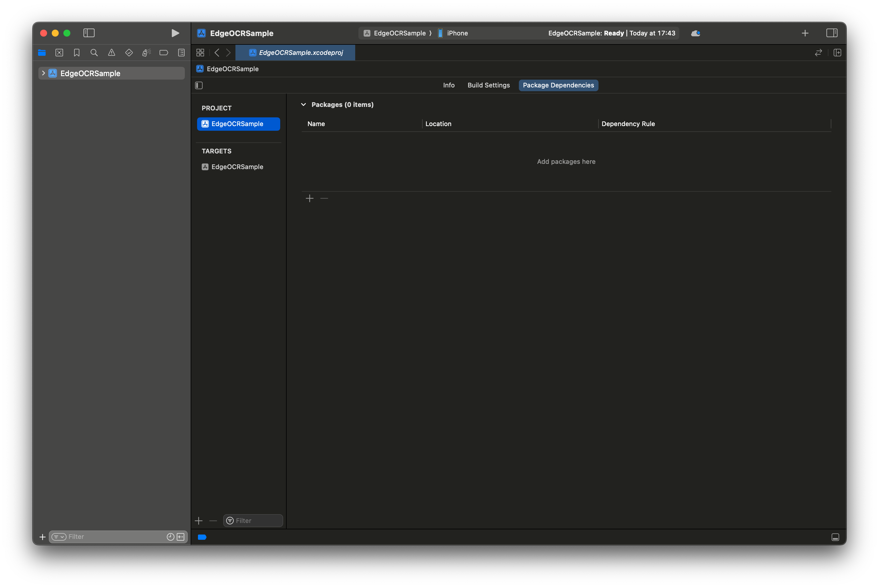
Task: Toggle the project and targets list sidebar
Action: point(199,85)
